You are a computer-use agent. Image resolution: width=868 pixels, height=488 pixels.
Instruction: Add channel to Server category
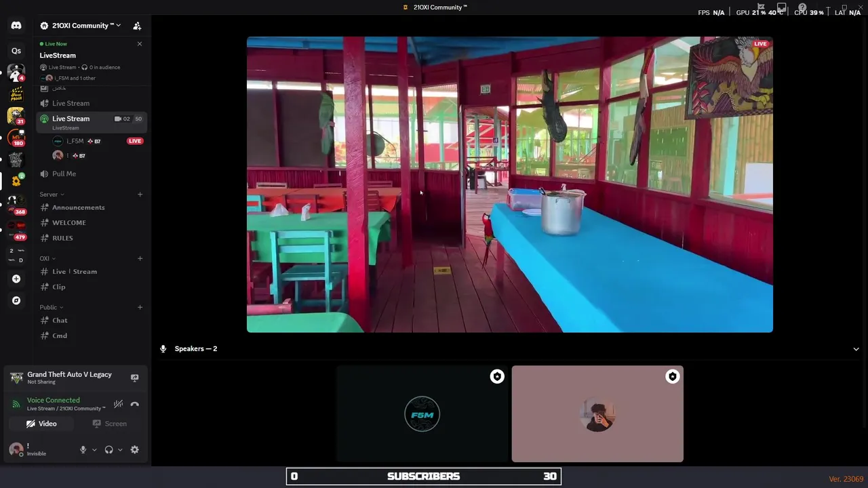(x=140, y=195)
